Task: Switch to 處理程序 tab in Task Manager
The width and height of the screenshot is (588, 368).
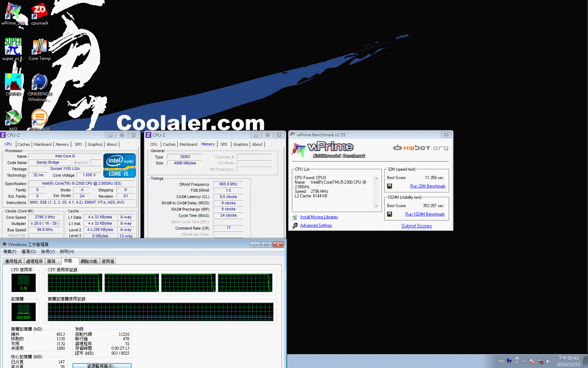Action: (x=34, y=261)
